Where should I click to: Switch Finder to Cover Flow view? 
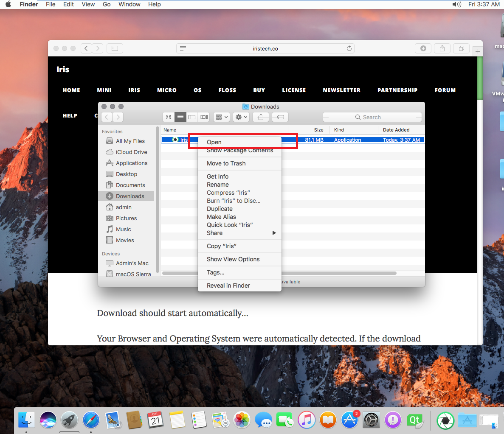coord(204,117)
